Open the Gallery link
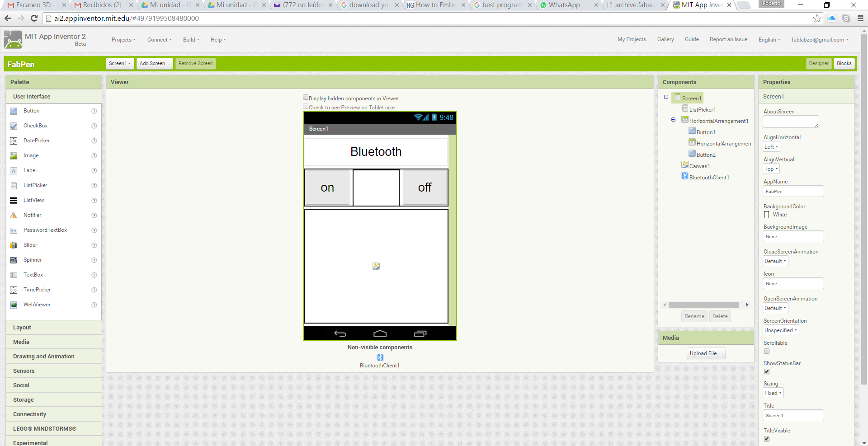This screenshot has height=446, width=868. click(665, 39)
